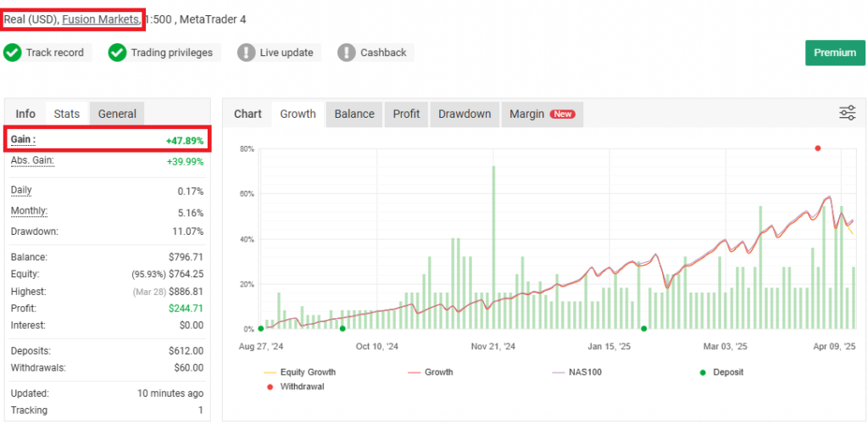This screenshot has width=868, height=424.
Task: Click the tallest green bar in November
Action: 493,246
